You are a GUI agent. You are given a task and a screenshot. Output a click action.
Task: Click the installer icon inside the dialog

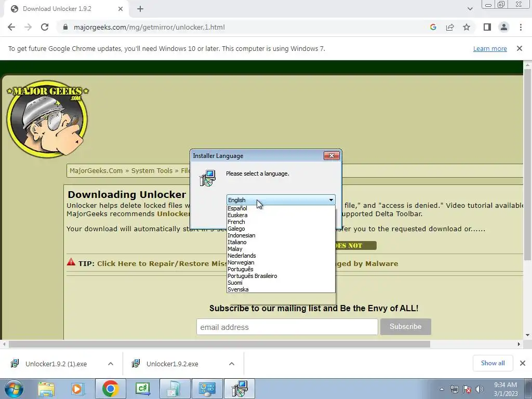point(207,178)
